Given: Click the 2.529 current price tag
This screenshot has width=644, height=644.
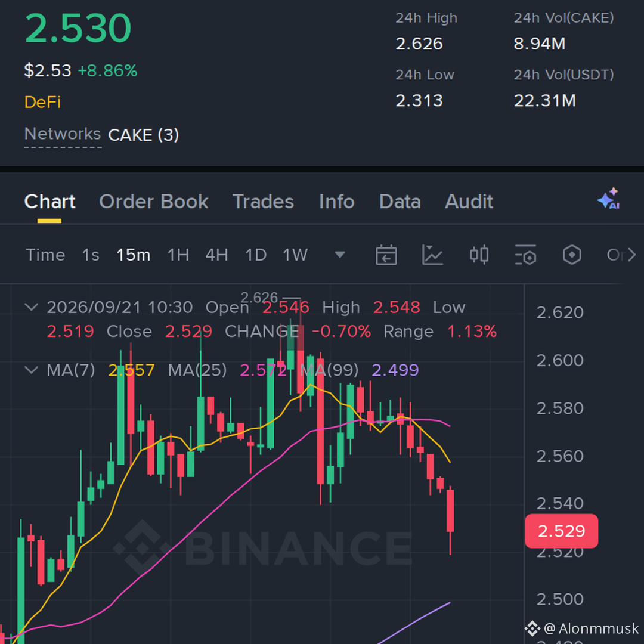Looking at the screenshot, I should pos(562,531).
